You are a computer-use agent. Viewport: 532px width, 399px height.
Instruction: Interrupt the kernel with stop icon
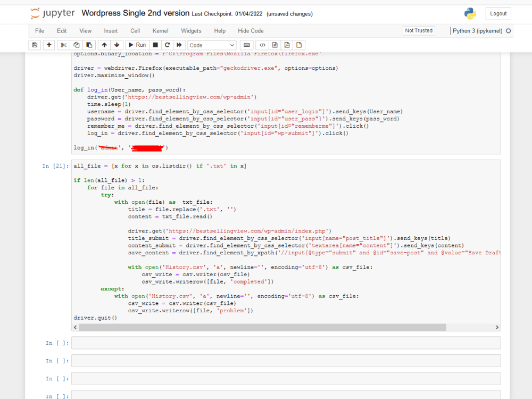(155, 45)
